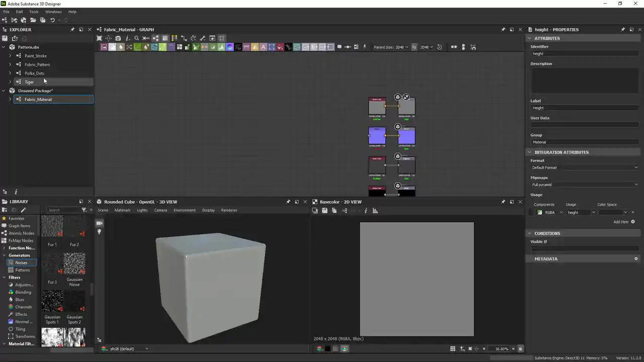Open the Mipmaps Full pyramid dropdown
The image size is (644, 362).
pos(584,185)
